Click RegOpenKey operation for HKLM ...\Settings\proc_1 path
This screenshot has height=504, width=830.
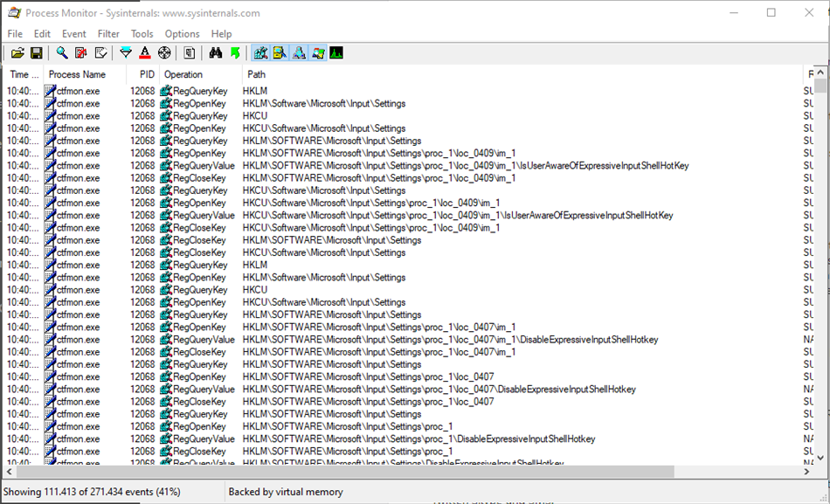pos(199,427)
